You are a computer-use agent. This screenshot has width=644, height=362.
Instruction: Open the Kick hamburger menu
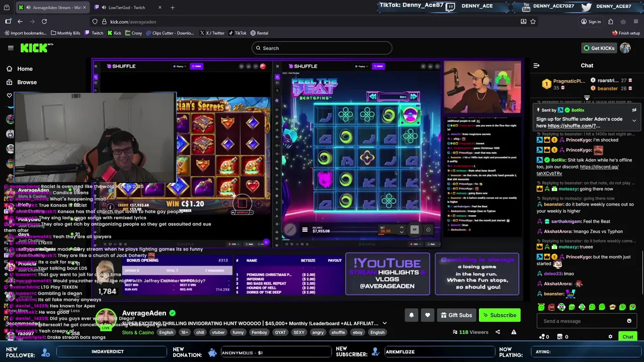11,48
